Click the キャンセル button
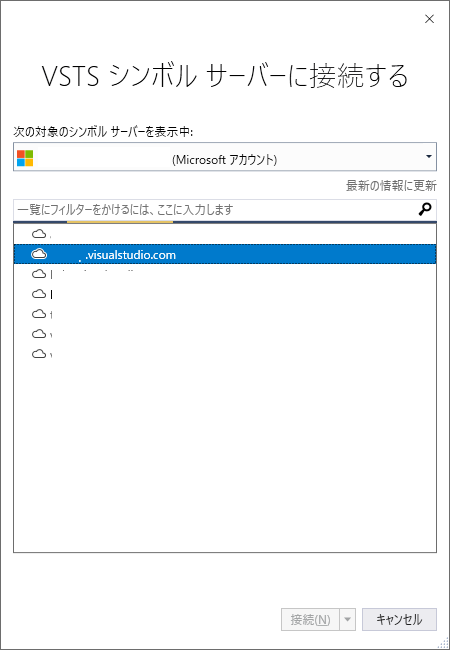 tap(399, 619)
